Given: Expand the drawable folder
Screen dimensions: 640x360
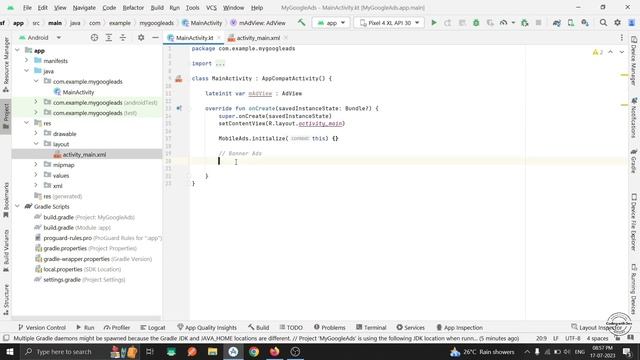Looking at the screenshot, I should pyautogui.click(x=36, y=133).
